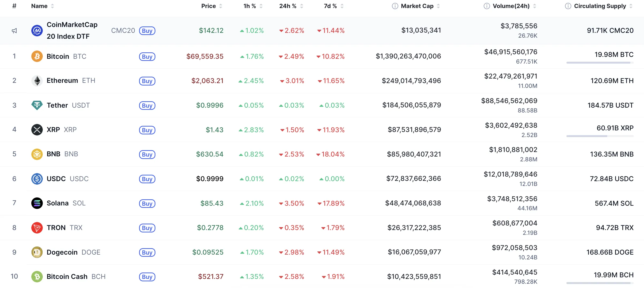Expand sorting options on Circulating Supply

tap(631, 6)
